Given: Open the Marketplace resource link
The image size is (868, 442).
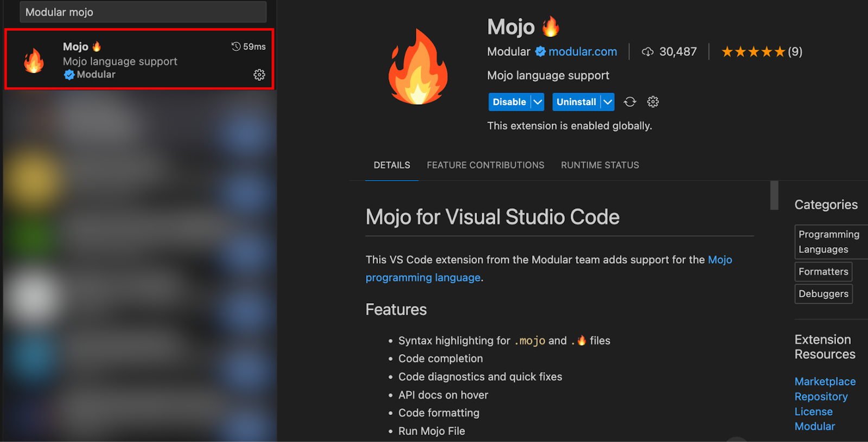Looking at the screenshot, I should pos(825,382).
